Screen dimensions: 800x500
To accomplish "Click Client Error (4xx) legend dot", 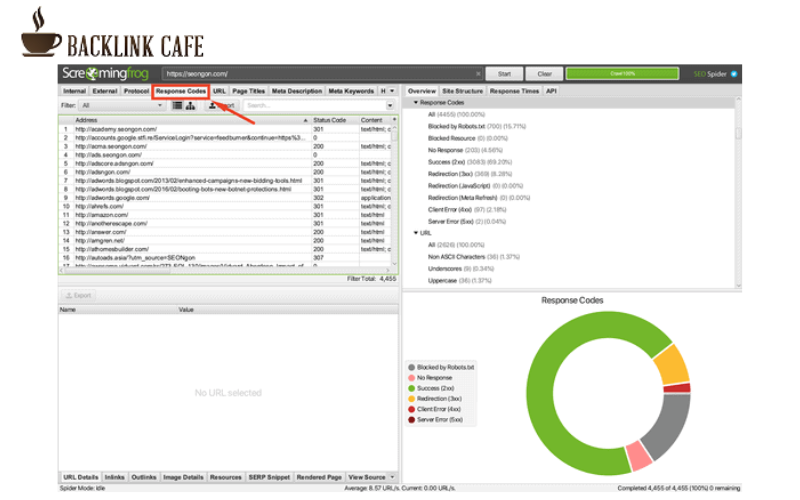I will 411,409.
